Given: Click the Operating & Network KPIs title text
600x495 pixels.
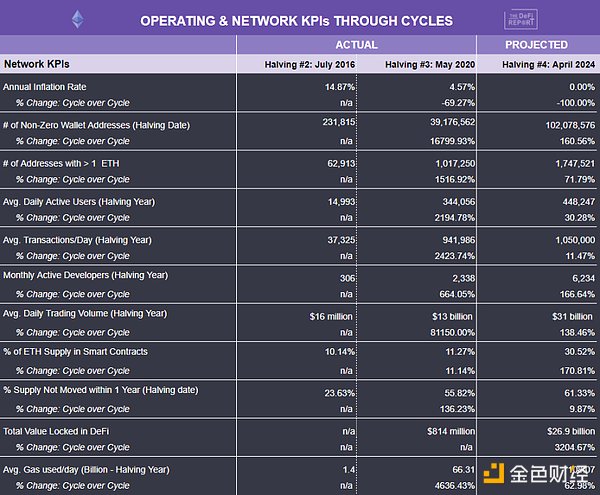Looking at the screenshot, I should tap(295, 20).
